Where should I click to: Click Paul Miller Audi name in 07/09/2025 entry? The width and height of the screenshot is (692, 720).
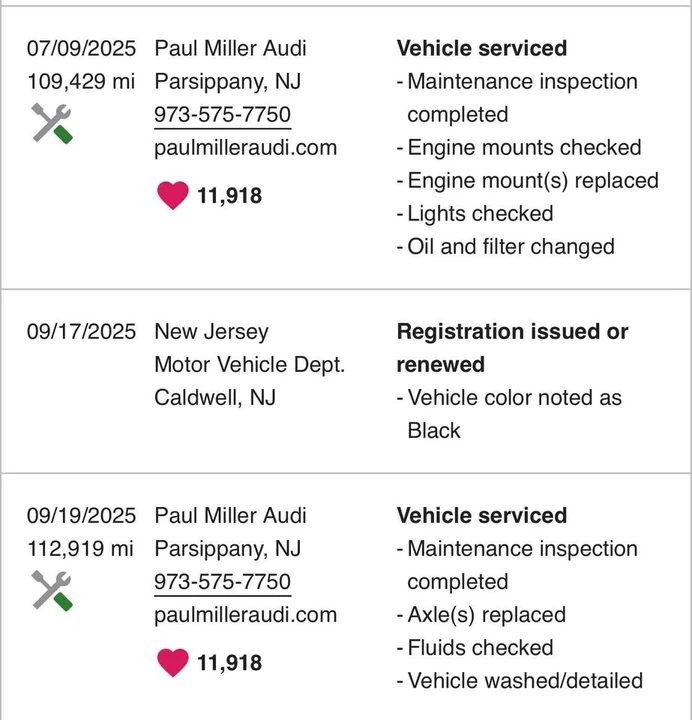[231, 48]
